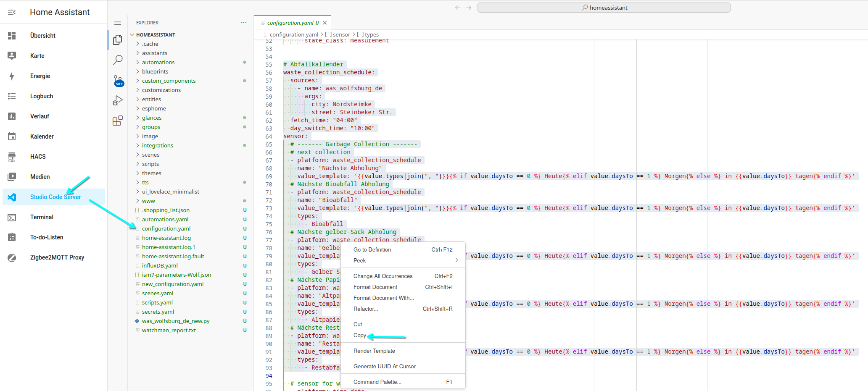The width and height of the screenshot is (868, 391).
Task: Click the homeassistant search box
Action: click(604, 8)
